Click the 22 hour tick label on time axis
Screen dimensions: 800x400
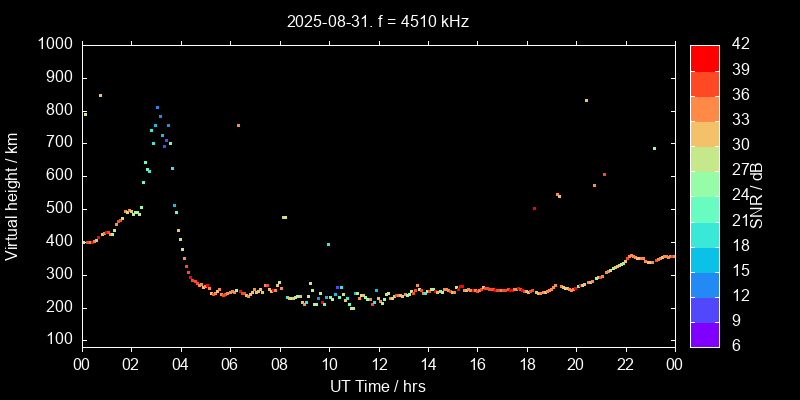click(x=625, y=364)
